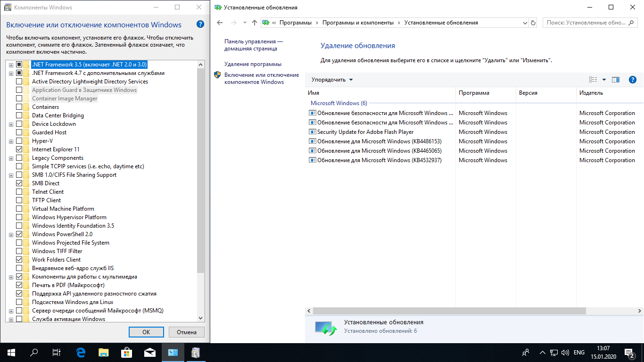Select KB4486153 update icon
644x362 pixels.
312,141
